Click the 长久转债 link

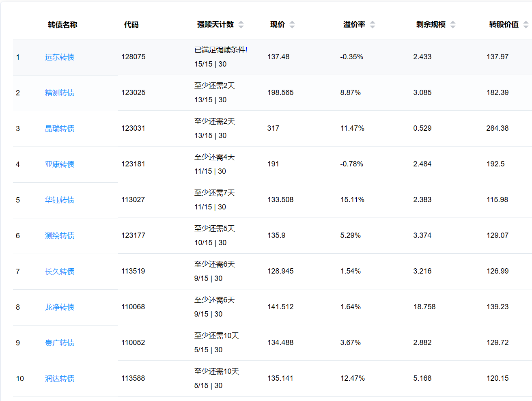60,272
